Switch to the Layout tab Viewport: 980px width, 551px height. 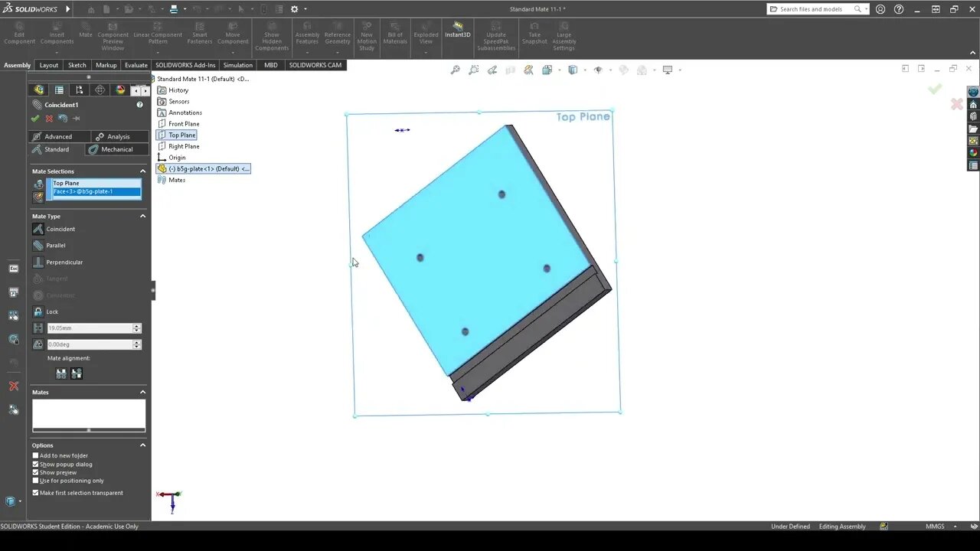coord(49,65)
